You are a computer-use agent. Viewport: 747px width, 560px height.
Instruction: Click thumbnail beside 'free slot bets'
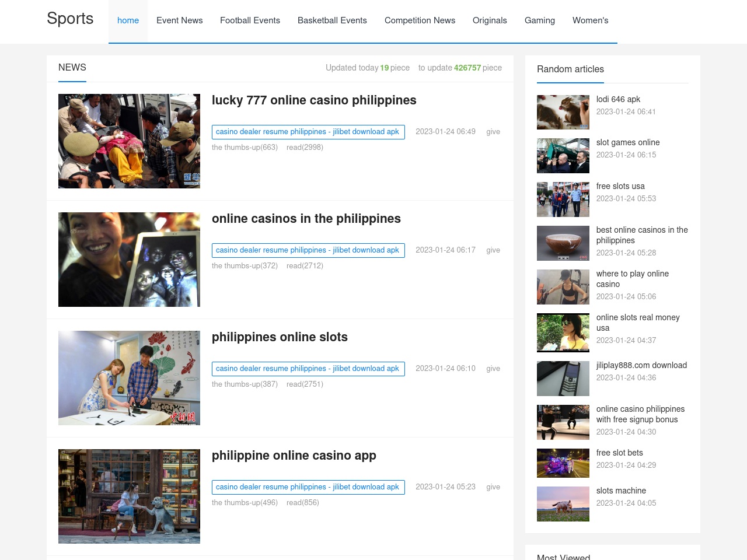coord(563,463)
